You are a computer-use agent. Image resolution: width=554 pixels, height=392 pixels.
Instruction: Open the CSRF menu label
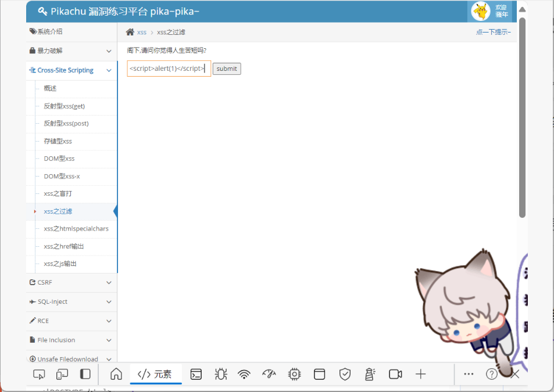[x=45, y=283]
